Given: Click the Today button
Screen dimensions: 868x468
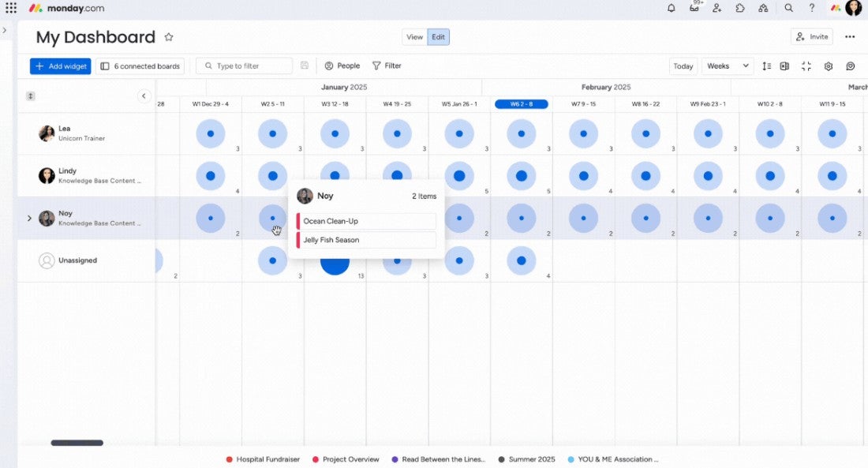Looking at the screenshot, I should pyautogui.click(x=683, y=66).
